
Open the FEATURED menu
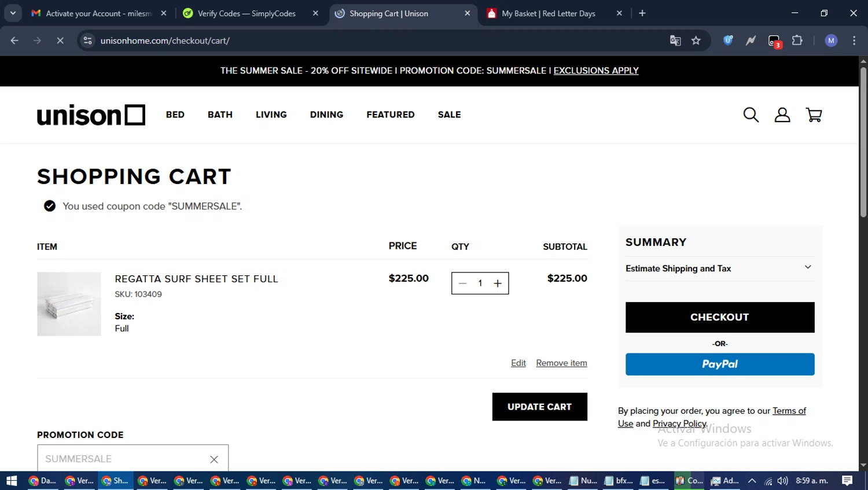(x=391, y=115)
